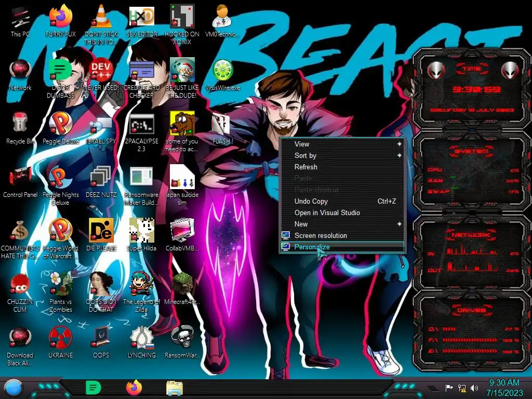
Task: Launch HOOKED ON XONIX shortcut
Action: (182, 24)
